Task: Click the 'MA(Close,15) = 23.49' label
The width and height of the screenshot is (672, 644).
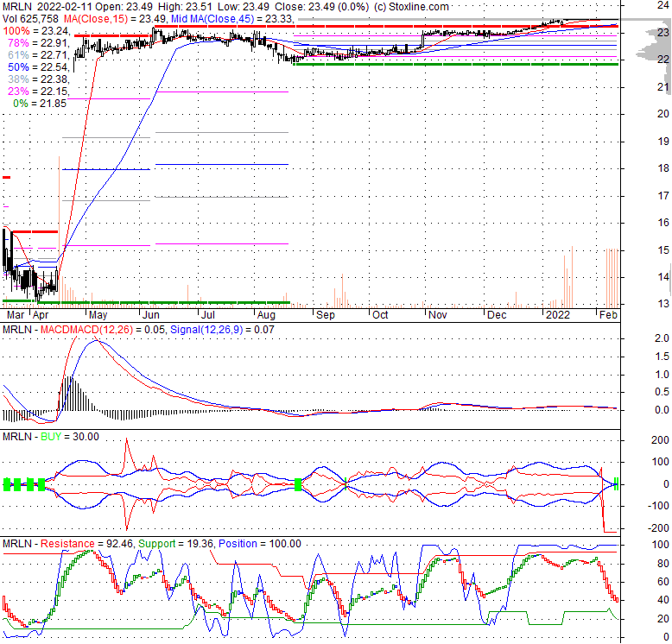Action: pyautogui.click(x=116, y=19)
